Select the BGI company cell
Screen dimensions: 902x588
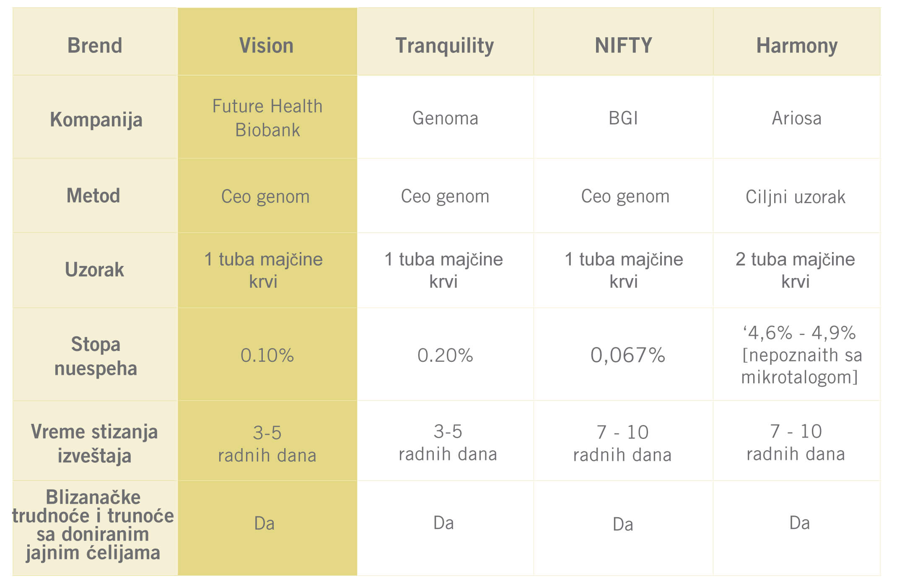(623, 118)
